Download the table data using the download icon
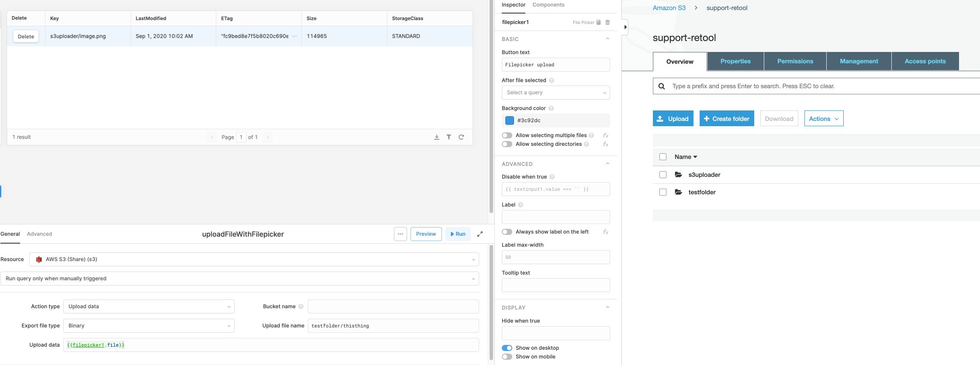Viewport: 980px width, 365px height. click(x=437, y=137)
